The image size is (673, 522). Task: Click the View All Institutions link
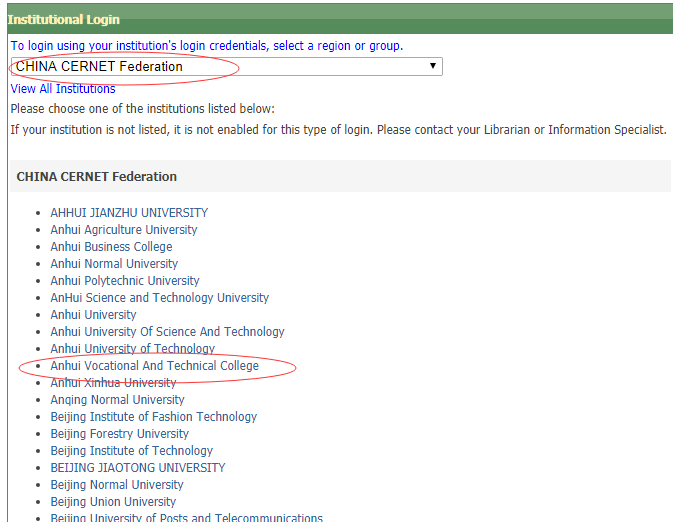coord(63,89)
